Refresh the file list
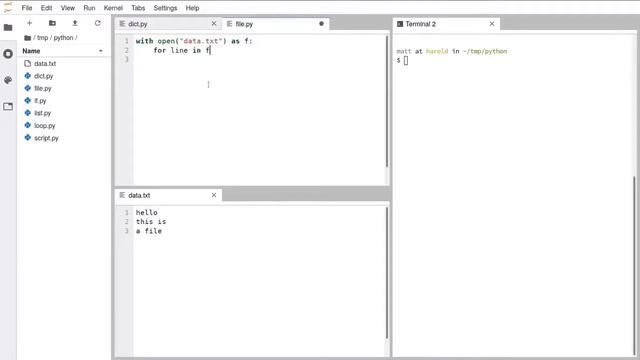 point(98,23)
